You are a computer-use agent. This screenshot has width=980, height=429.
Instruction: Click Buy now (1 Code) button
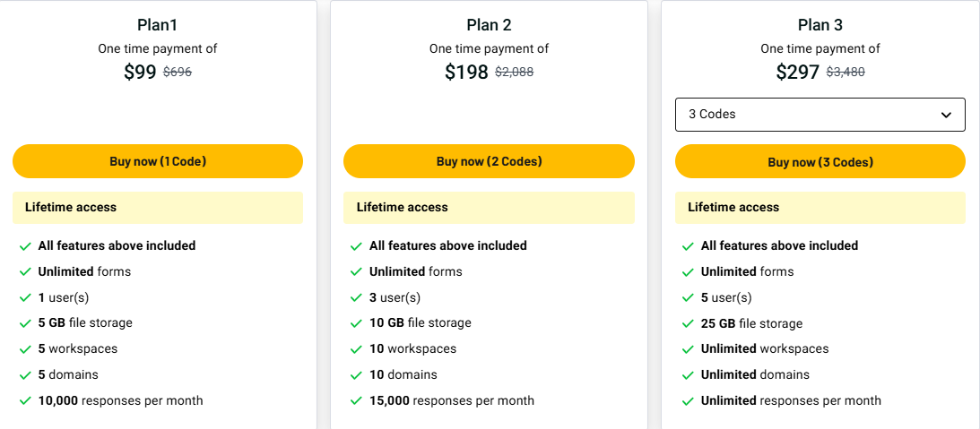point(158,161)
